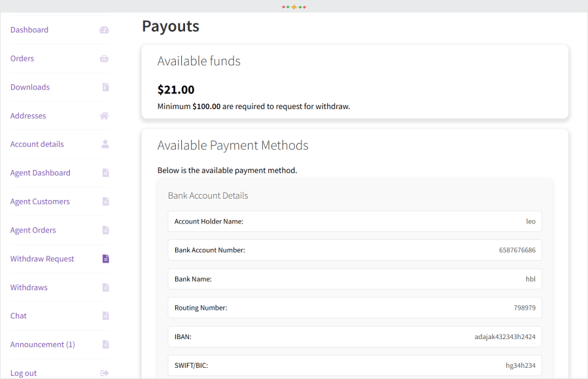Click the Account details user icon
Viewport: 588px width, 379px height.
click(x=105, y=144)
